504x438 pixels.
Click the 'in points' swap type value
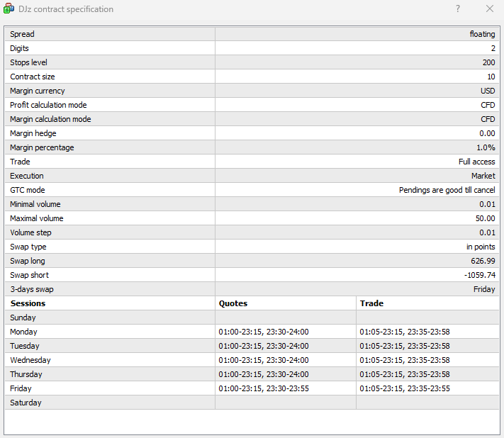tap(481, 247)
